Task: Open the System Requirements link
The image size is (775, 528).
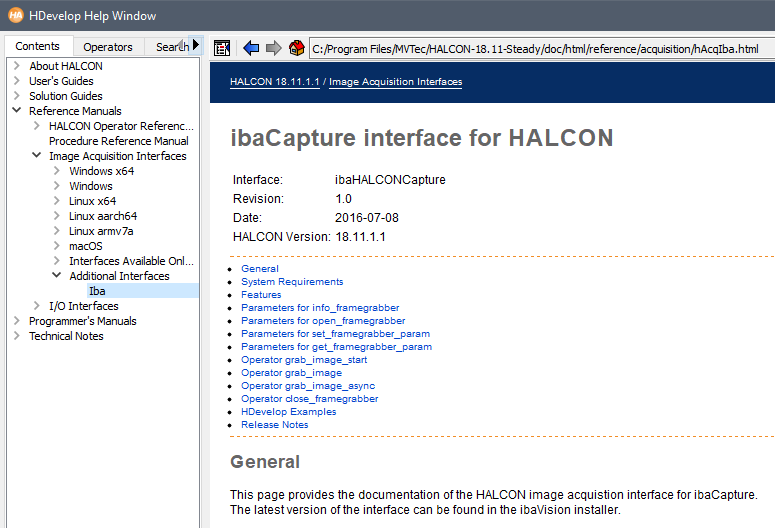Action: 292,281
